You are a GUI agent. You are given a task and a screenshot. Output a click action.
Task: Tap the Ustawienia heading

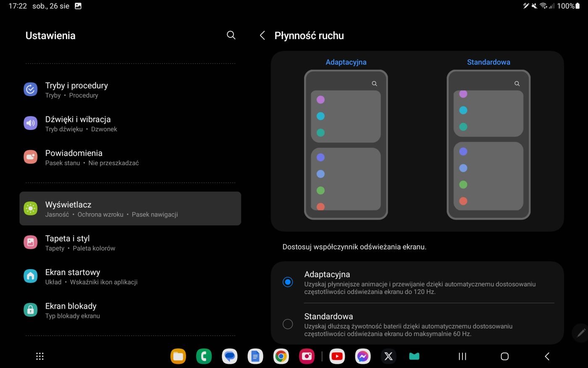[50, 35]
